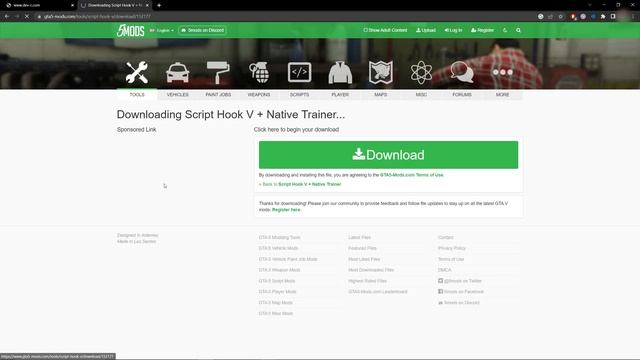Screen dimensions: 640x360
Task: Open 5mods on Facebook link
Action: (x=461, y=292)
